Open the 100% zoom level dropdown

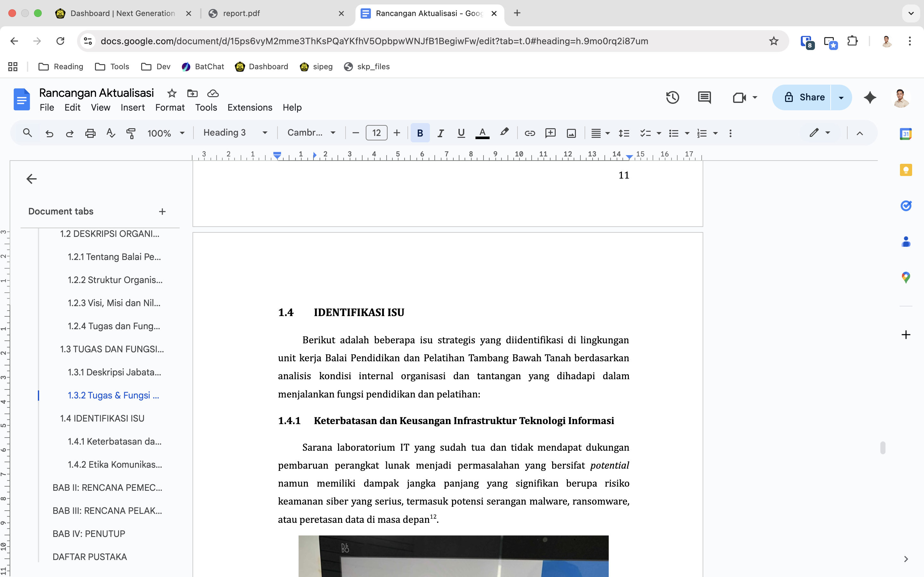(166, 133)
